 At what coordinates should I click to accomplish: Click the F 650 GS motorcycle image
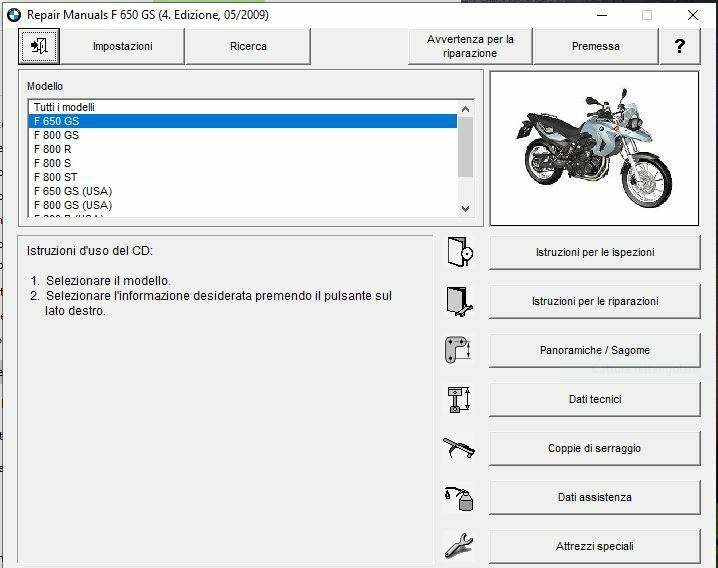(594, 148)
